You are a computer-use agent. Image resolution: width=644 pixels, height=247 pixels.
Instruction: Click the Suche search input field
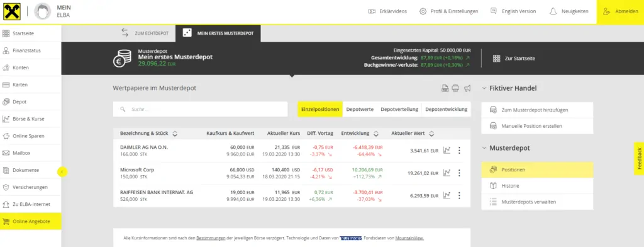(x=201, y=109)
